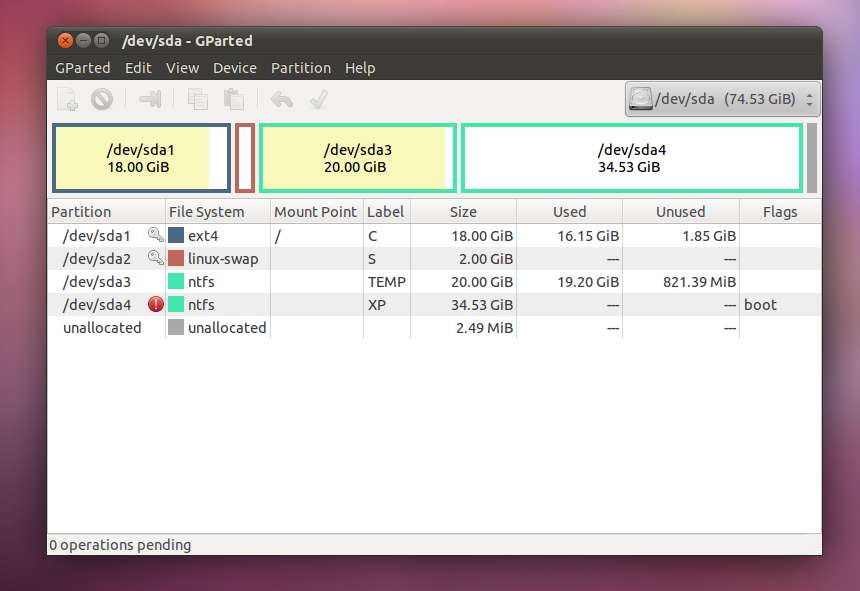Screen dimensions: 860x591
Task: Select the /dev/sda4 block in disk map
Action: point(631,158)
